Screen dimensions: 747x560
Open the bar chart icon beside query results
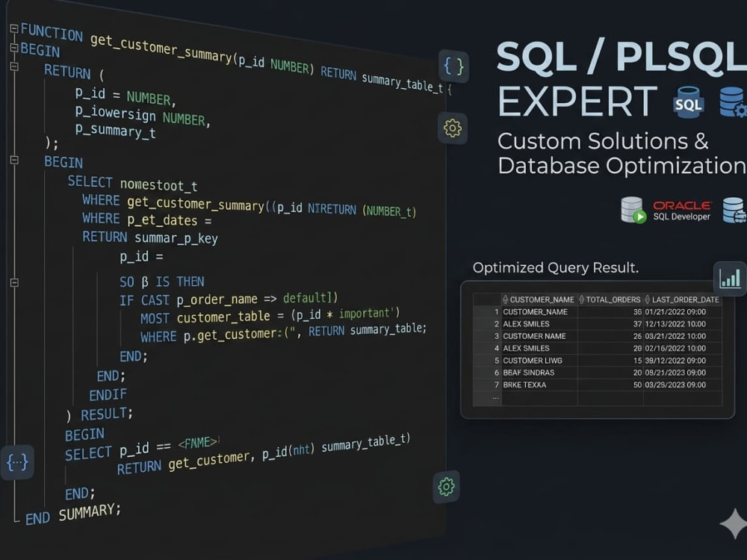click(x=731, y=278)
